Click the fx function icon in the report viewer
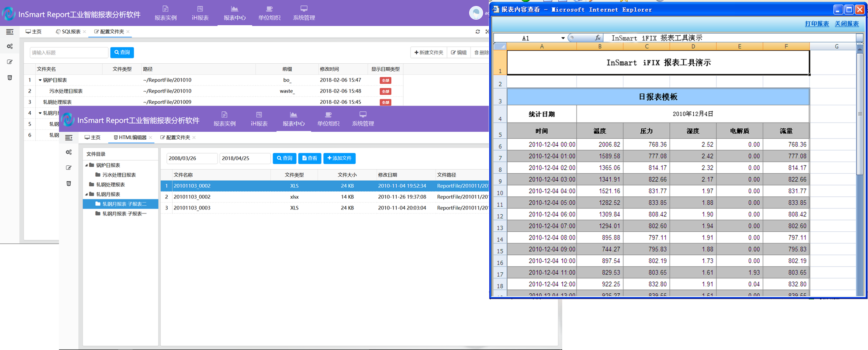This screenshot has width=868, height=350. [x=598, y=38]
